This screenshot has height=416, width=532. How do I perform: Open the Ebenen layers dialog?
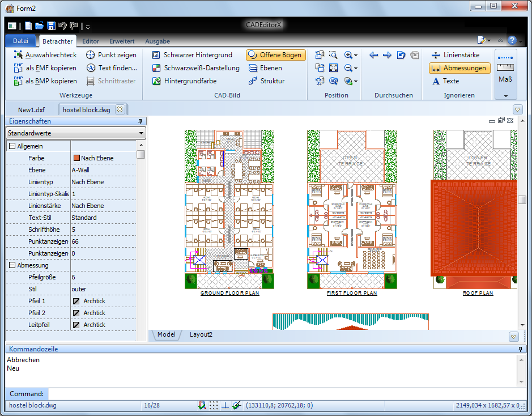(x=265, y=68)
